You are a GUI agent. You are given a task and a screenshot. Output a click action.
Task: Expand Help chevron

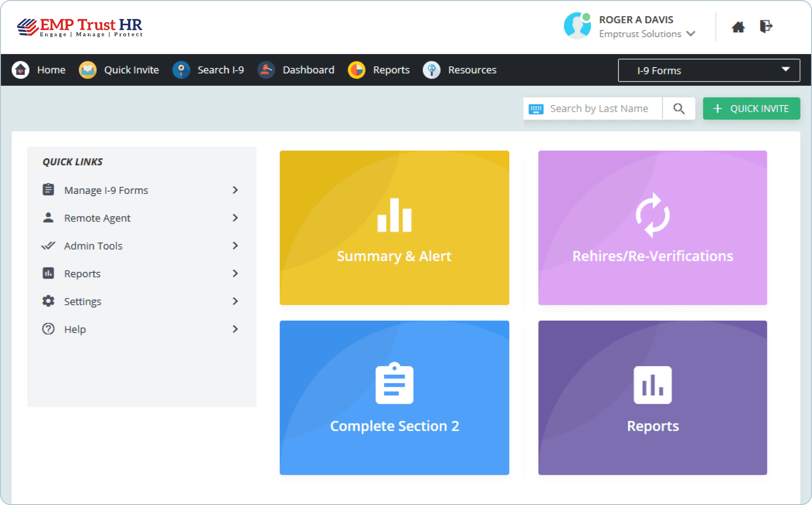pyautogui.click(x=235, y=329)
